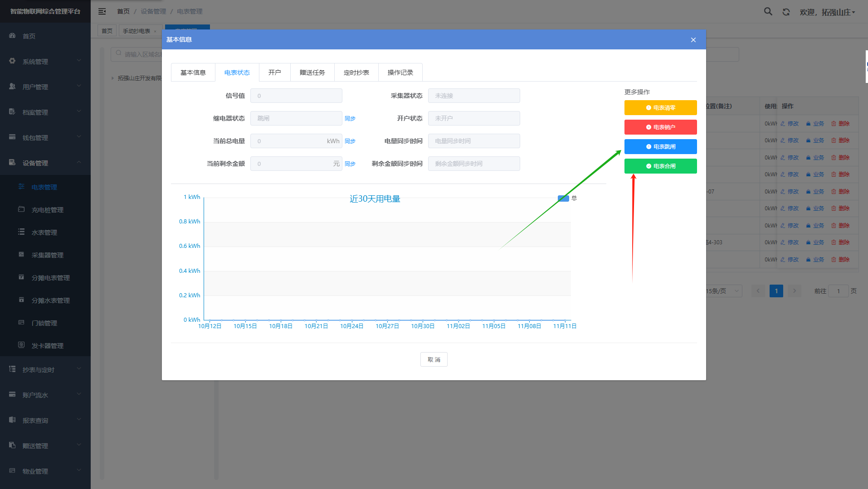Open 门锁管理 sidebar item
This screenshot has width=868, height=489.
point(44,323)
